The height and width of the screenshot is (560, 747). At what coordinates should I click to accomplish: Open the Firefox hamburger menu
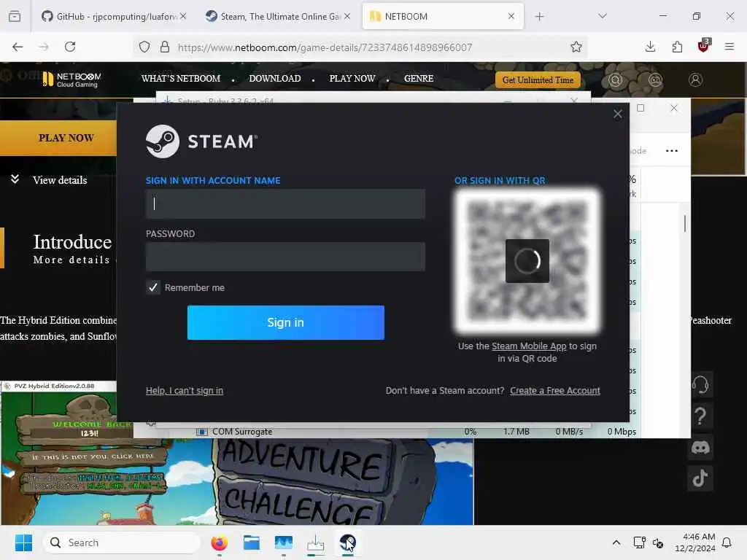point(729,47)
